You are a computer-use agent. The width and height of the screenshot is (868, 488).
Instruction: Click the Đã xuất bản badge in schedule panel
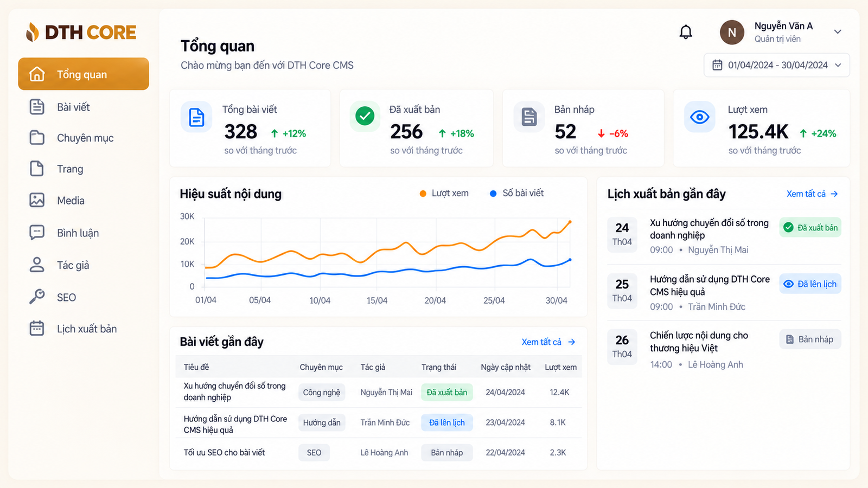click(810, 228)
